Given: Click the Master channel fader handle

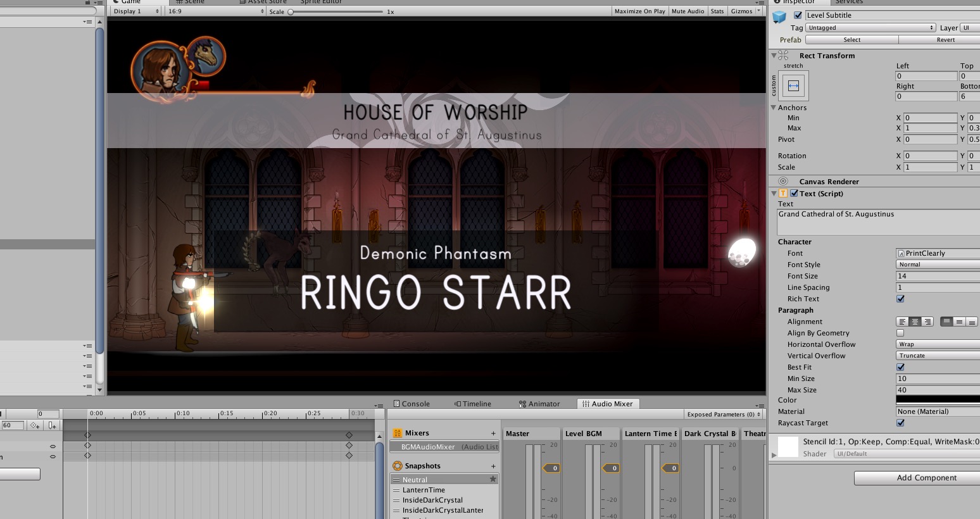Looking at the screenshot, I should 551,468.
